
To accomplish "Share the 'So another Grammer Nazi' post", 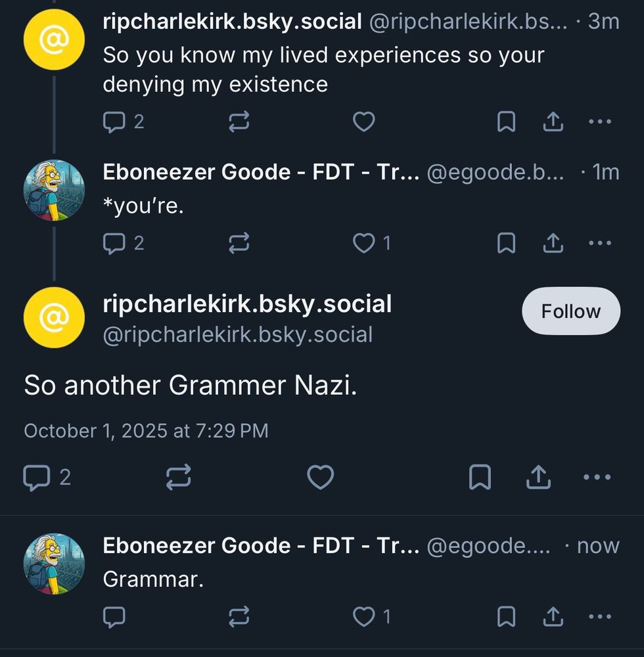I will [538, 478].
